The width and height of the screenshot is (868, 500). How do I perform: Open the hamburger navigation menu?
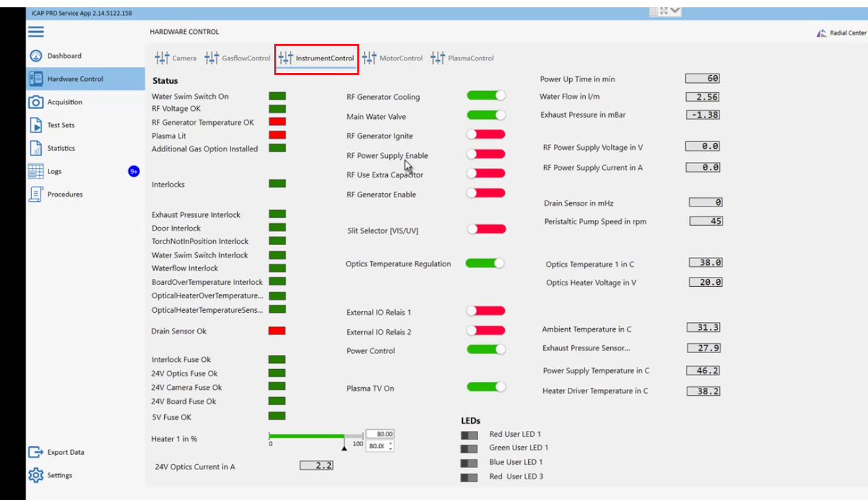[36, 32]
